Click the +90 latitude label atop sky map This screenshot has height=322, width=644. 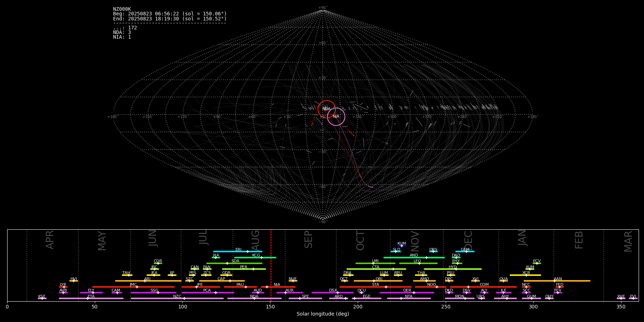click(323, 8)
